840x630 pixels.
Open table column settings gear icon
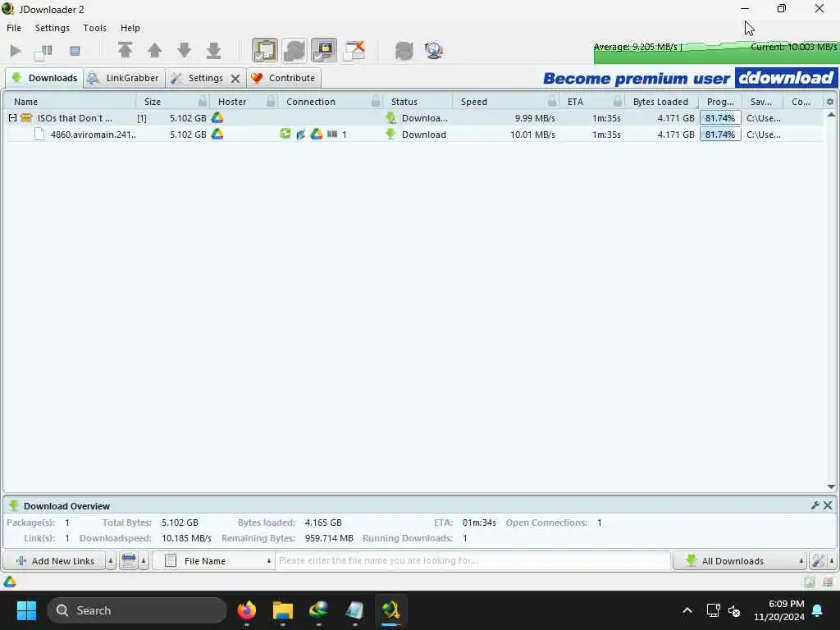[830, 102]
